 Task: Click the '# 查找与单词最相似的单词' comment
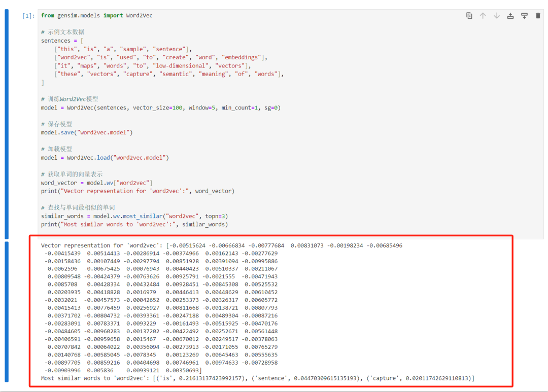tap(78, 207)
